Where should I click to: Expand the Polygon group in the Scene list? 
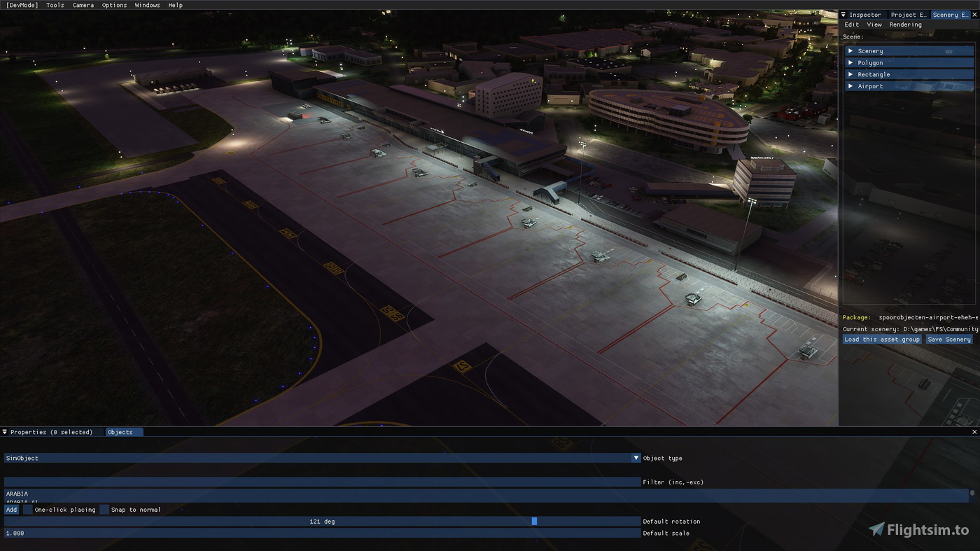click(x=849, y=62)
